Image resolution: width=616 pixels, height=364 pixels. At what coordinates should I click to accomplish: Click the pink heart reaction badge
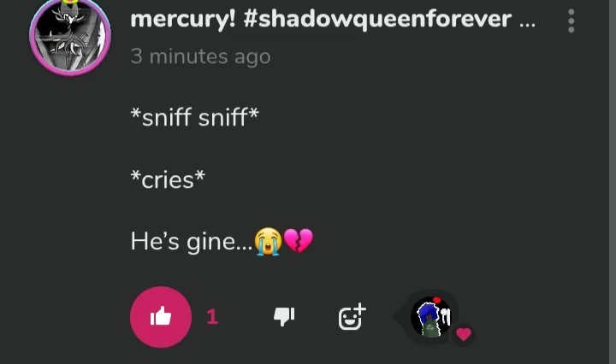pos(464,334)
